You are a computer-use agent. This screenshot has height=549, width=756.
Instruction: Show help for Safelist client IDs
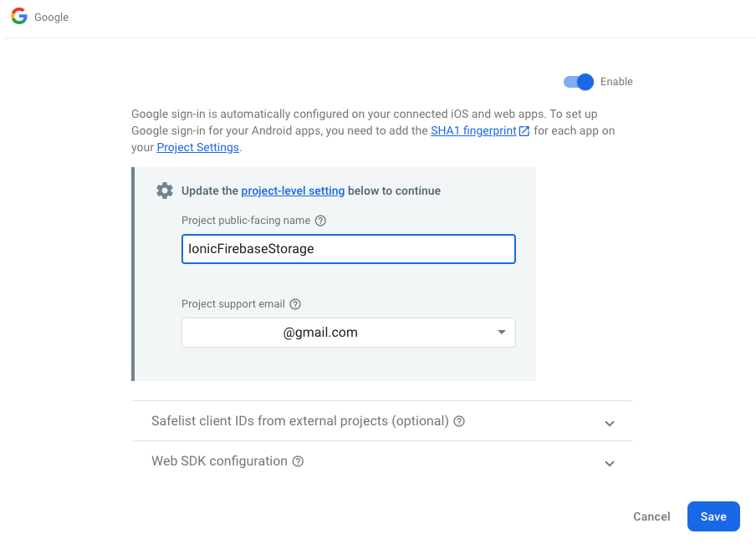click(x=459, y=421)
